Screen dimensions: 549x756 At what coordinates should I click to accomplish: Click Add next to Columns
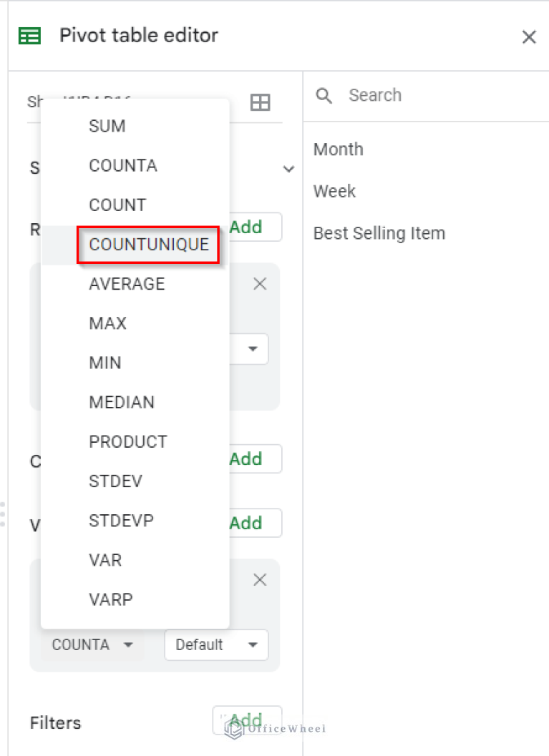coord(247,458)
